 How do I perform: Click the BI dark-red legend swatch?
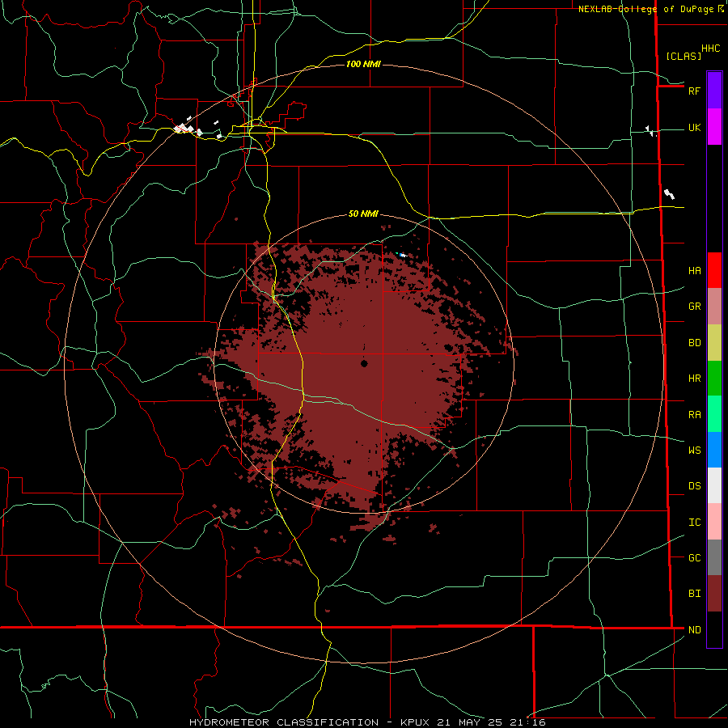pos(714,594)
